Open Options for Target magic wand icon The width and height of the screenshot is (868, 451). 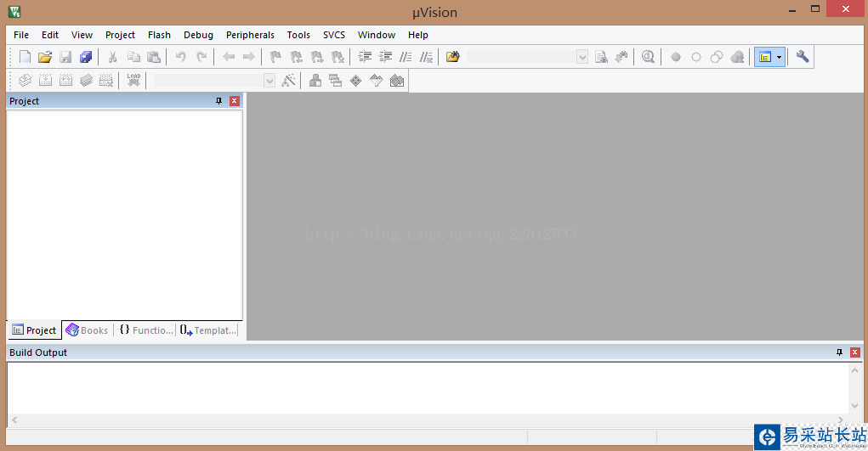point(288,80)
